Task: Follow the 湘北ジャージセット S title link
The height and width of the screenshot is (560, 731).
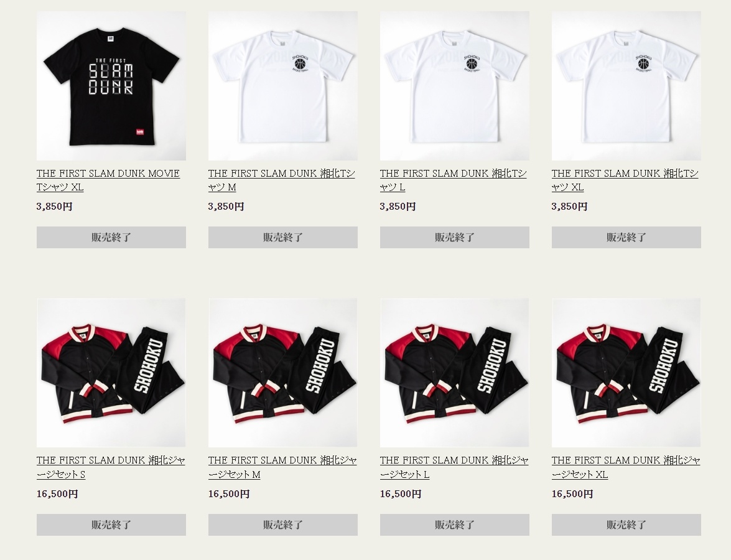Action: coord(111,467)
